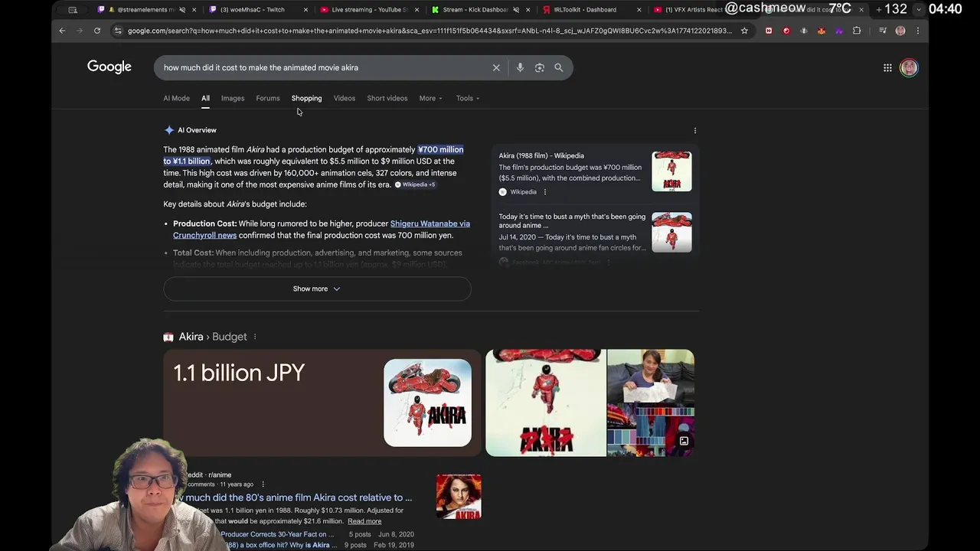Image resolution: width=980 pixels, height=551 pixels.
Task: Unmute the streamelements tab
Action: 182,10
